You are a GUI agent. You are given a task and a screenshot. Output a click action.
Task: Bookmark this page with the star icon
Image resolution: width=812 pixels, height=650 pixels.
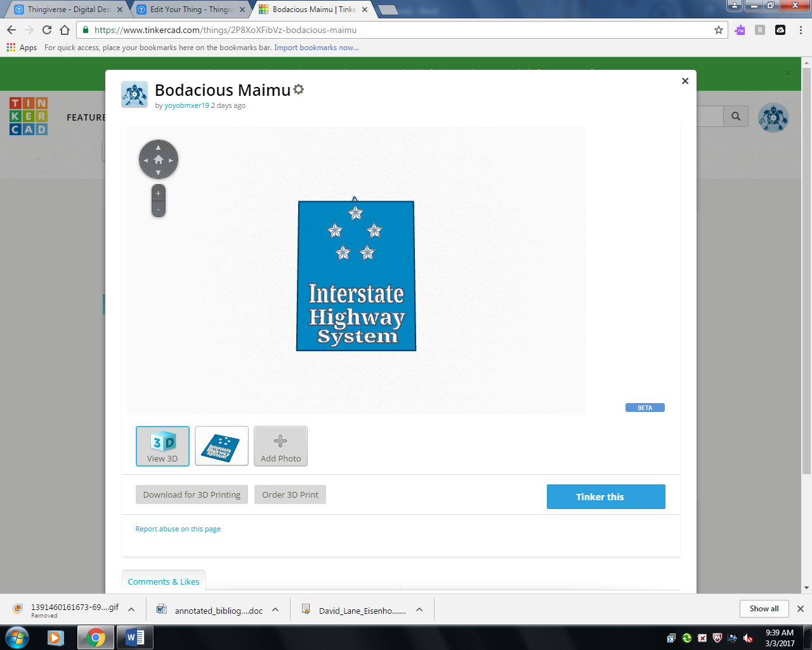pos(719,30)
